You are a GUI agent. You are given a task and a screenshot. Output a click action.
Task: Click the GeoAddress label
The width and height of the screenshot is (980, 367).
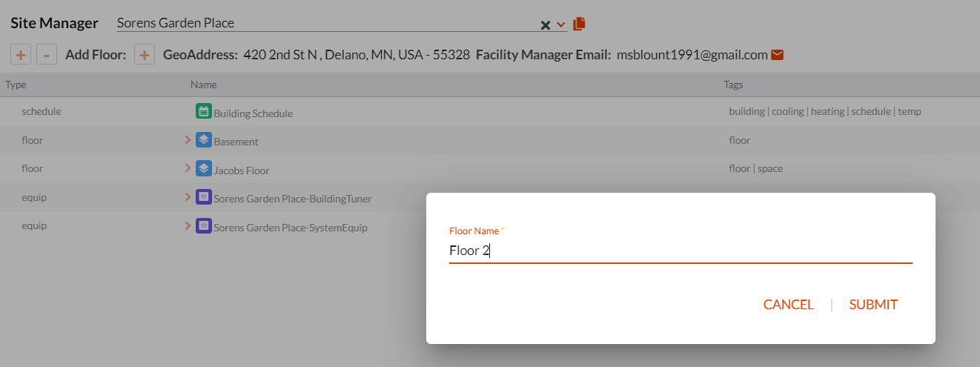200,55
